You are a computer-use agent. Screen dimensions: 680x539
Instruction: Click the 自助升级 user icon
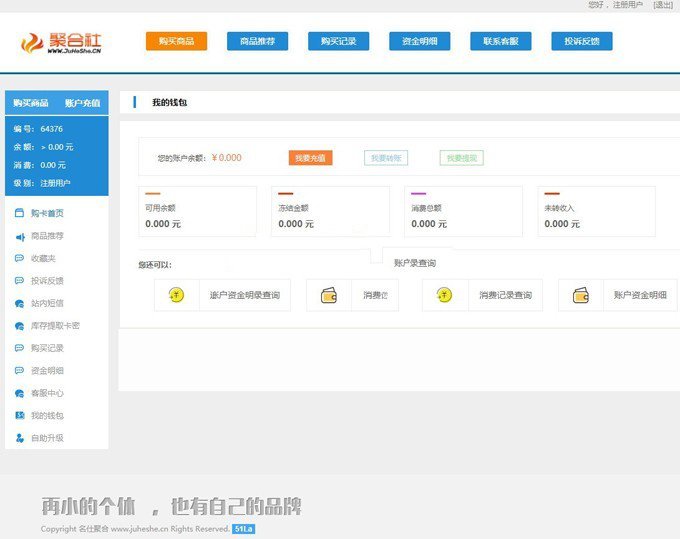[x=20, y=438]
